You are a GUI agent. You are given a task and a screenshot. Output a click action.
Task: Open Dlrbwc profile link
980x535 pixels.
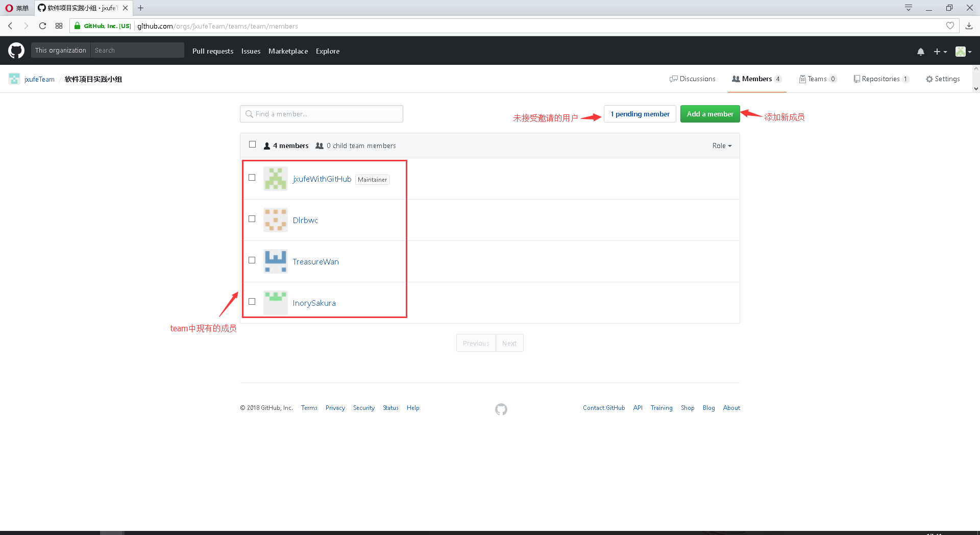click(x=305, y=220)
